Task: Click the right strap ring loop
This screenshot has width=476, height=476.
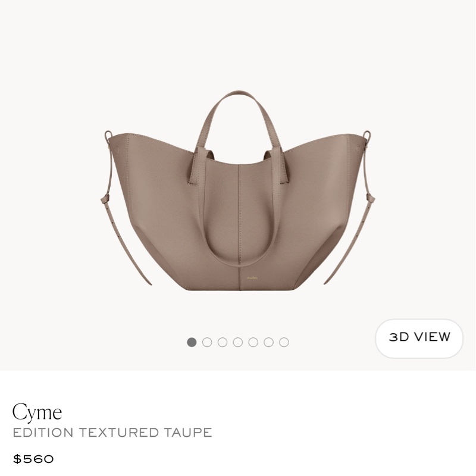Action: (367, 135)
